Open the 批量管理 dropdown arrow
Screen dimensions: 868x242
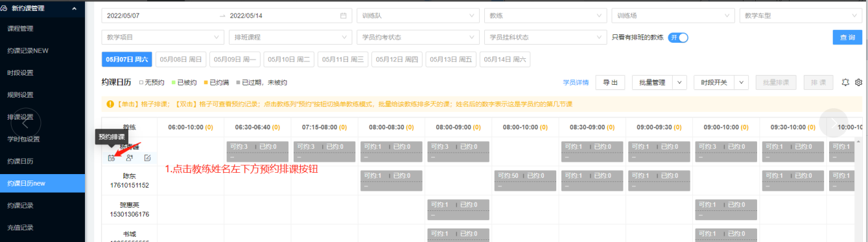point(679,83)
